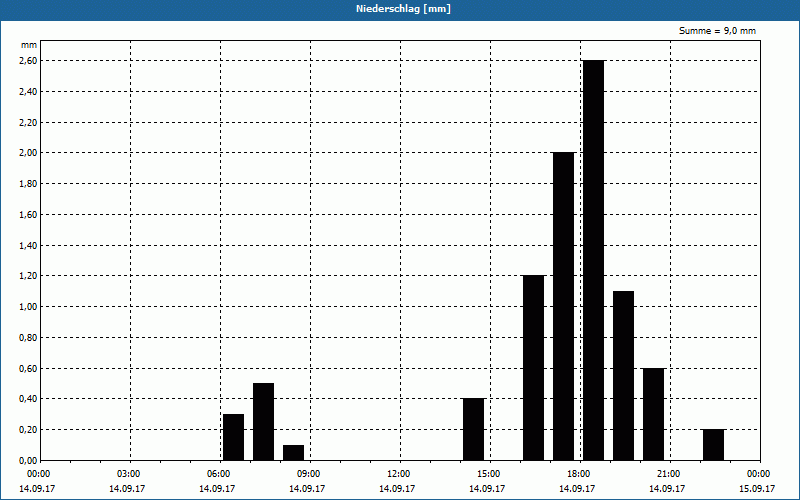This screenshot has height=500, width=800.
Task: Click the 18:00 x-axis time label
Action: 579,474
